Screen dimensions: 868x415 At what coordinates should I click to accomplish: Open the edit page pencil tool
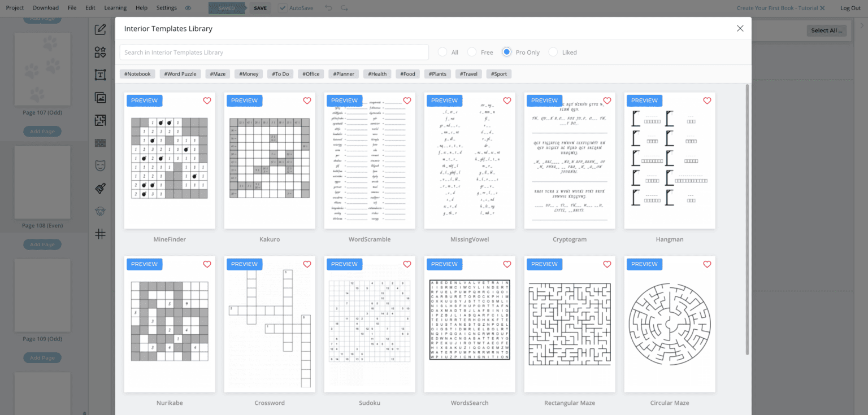(x=101, y=30)
